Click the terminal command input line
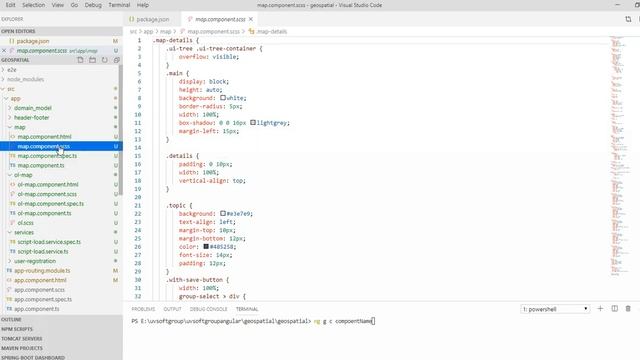Viewport: 640px width, 360px height. pyautogui.click(x=253, y=321)
